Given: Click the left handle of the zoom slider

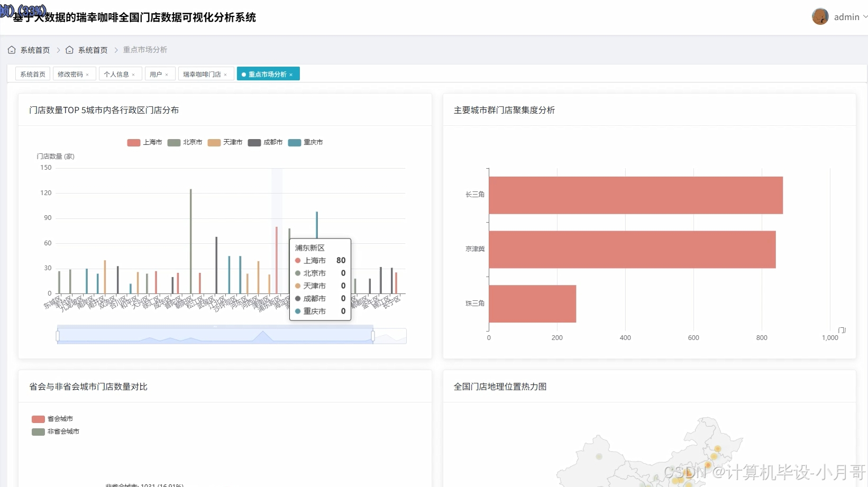Looking at the screenshot, I should [58, 336].
